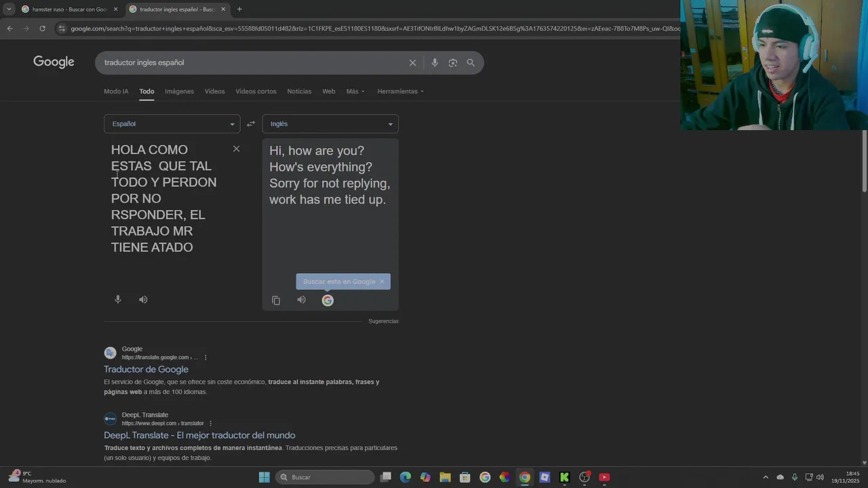Close the 'hamster ruso' browser tab

[x=115, y=9]
